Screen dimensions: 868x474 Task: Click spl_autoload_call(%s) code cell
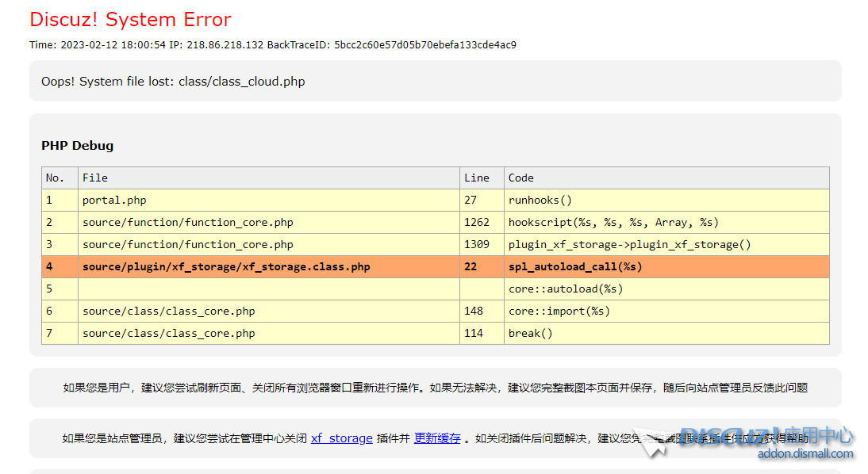pos(666,266)
